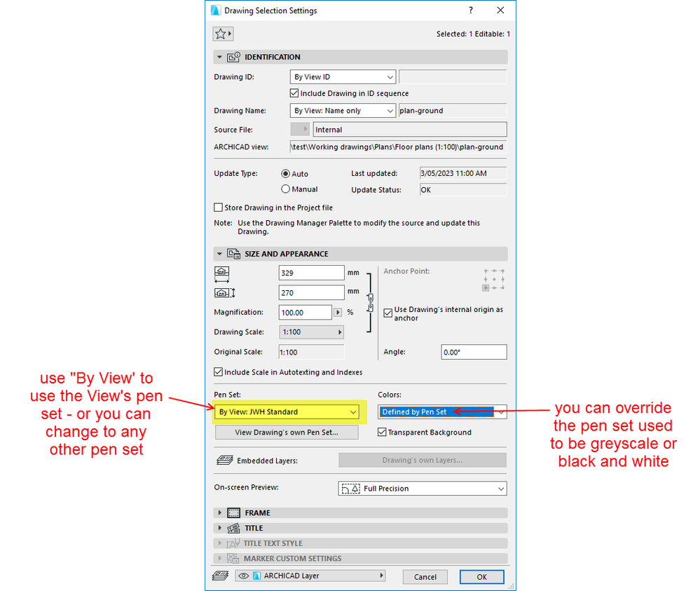Toggle Include Scale in Autotexting and Indexes
Viewport: 700px width, 591px height.
(219, 372)
